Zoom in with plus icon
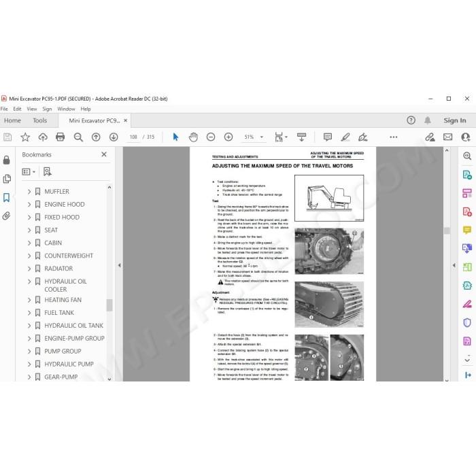 tap(228, 137)
